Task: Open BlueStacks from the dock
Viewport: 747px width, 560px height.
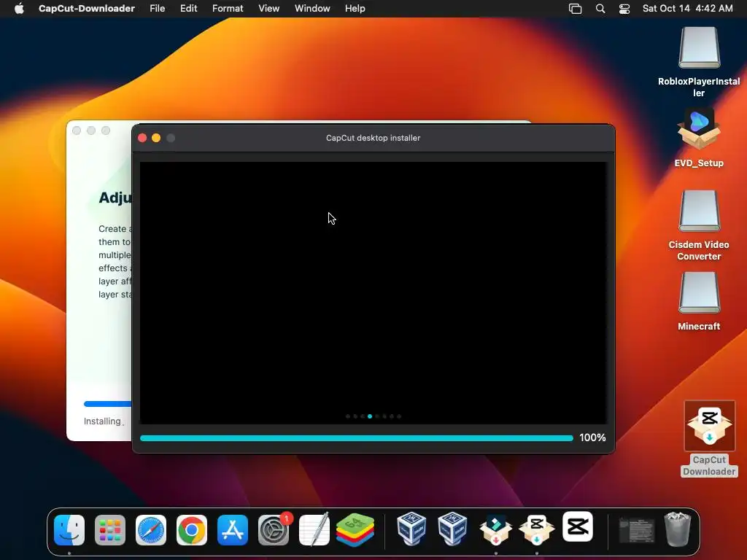Action: click(355, 529)
